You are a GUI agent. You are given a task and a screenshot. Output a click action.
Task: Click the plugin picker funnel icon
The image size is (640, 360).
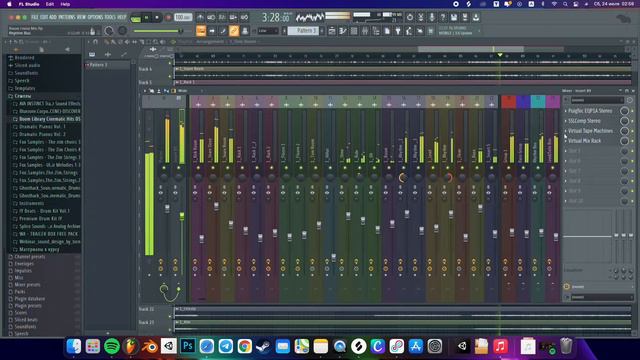click(398, 31)
